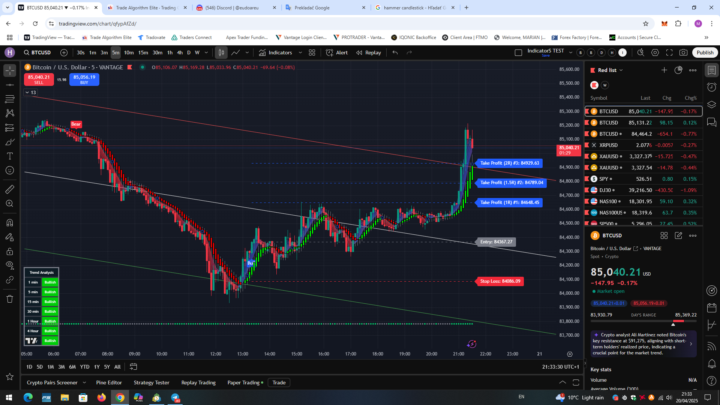This screenshot has width=720, height=405.
Task: Open the Strategy Tester tab
Action: 151,382
